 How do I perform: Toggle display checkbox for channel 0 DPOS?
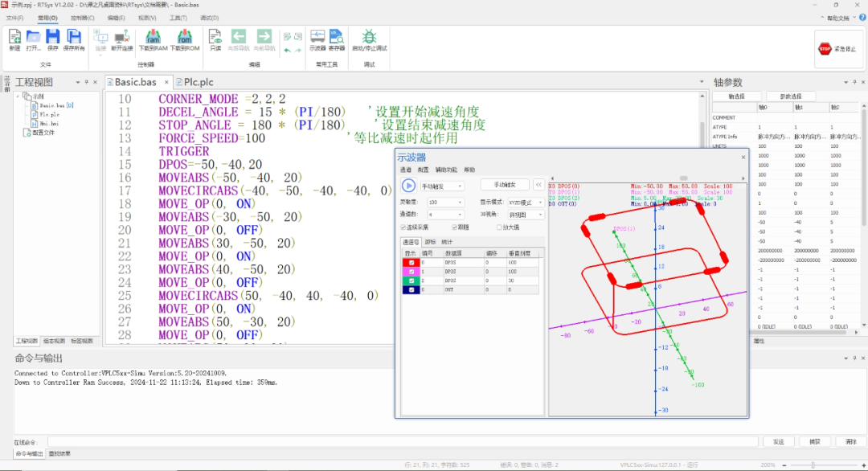pyautogui.click(x=411, y=263)
